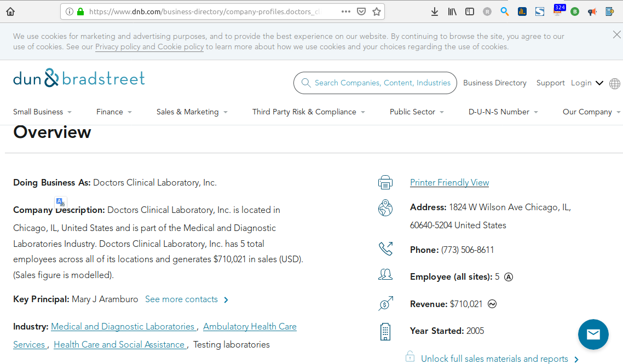Expand the Small Business menu
623x364 pixels.
tap(43, 112)
